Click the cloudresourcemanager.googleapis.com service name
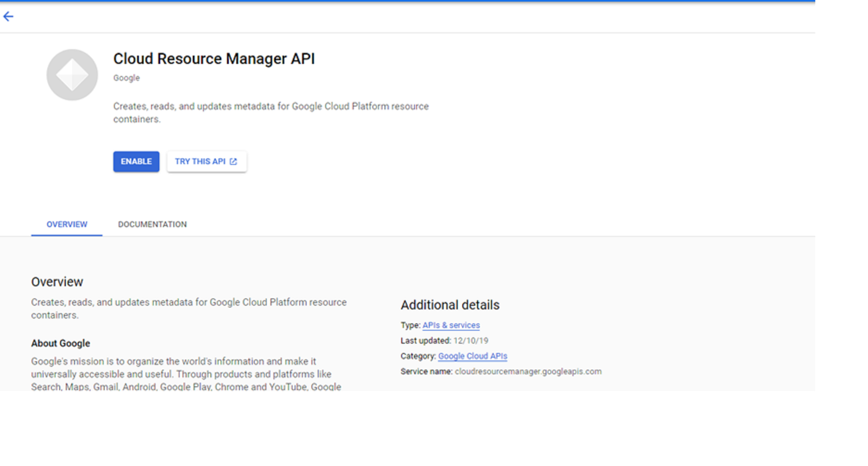The width and height of the screenshot is (868, 466). 528,372
